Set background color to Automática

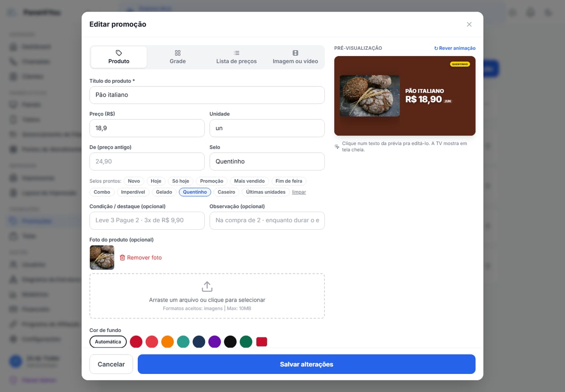click(108, 342)
